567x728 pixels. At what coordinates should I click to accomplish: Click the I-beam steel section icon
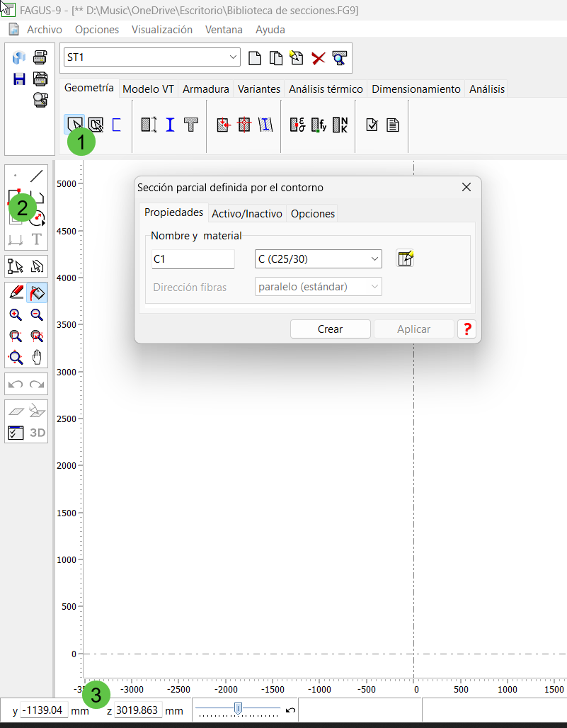[170, 125]
